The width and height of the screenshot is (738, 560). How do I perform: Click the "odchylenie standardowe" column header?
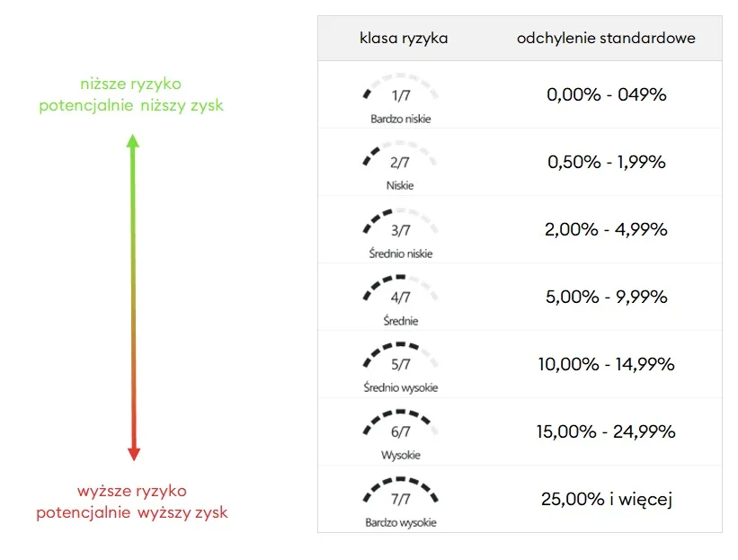tap(606, 39)
